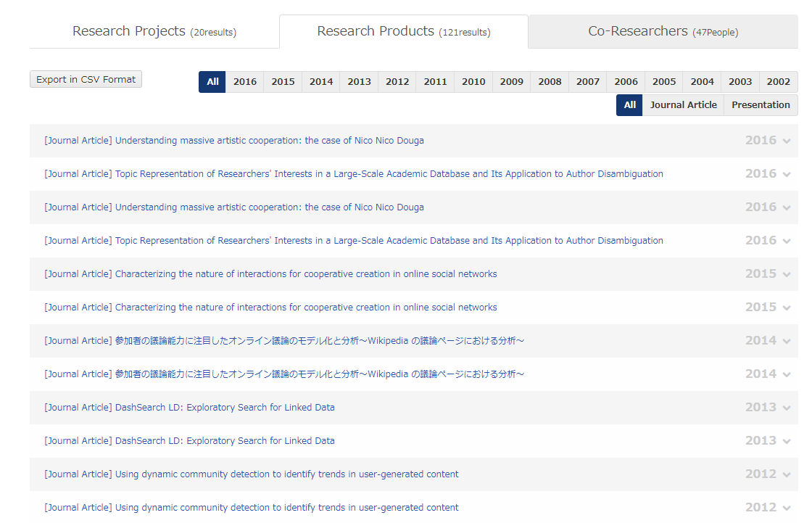Open second 'Topic Representation of Researchers' Interests' link
Image resolution: width=812 pixels, height=523 pixels.
[x=354, y=241]
